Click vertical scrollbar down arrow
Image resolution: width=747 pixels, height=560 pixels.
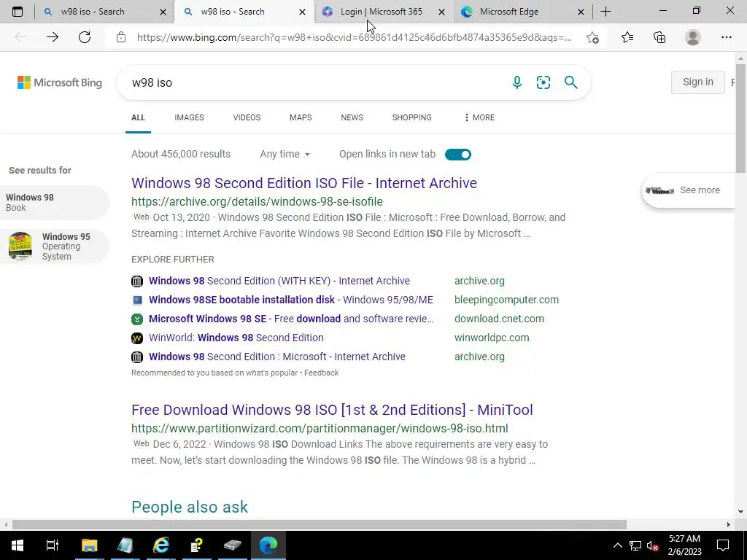[740, 513]
